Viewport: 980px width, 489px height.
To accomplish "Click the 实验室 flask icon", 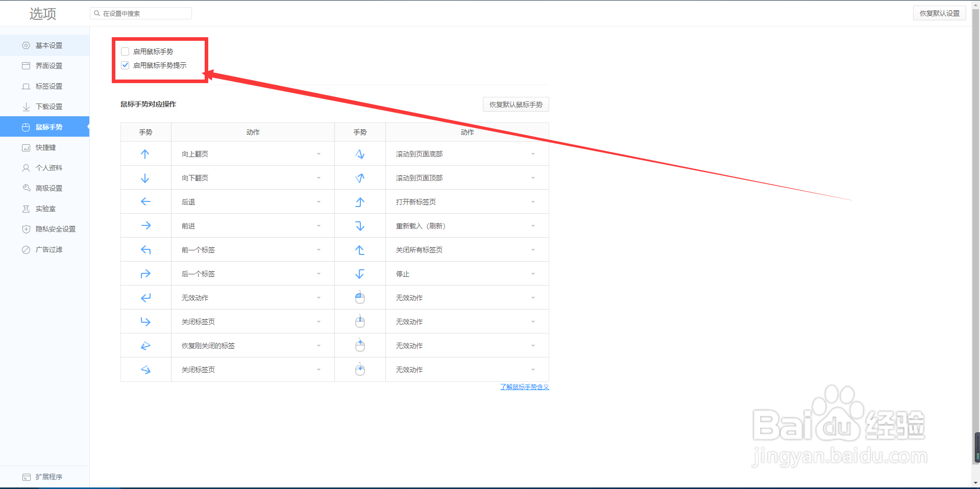I will [x=26, y=209].
